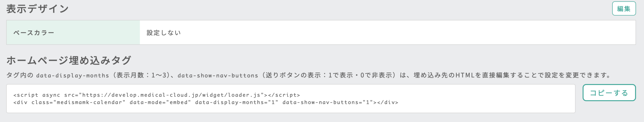This screenshot has width=644, height=122.
Task: Click the 編集 button for 表示デザイン
Action: click(624, 9)
